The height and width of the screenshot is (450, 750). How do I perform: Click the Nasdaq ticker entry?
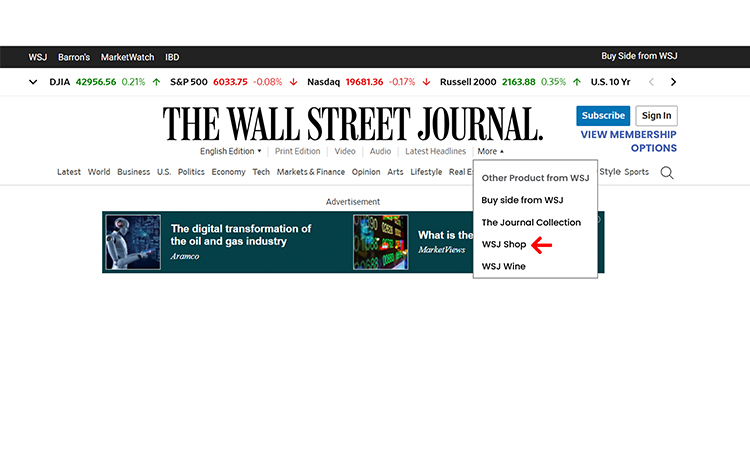click(x=369, y=82)
